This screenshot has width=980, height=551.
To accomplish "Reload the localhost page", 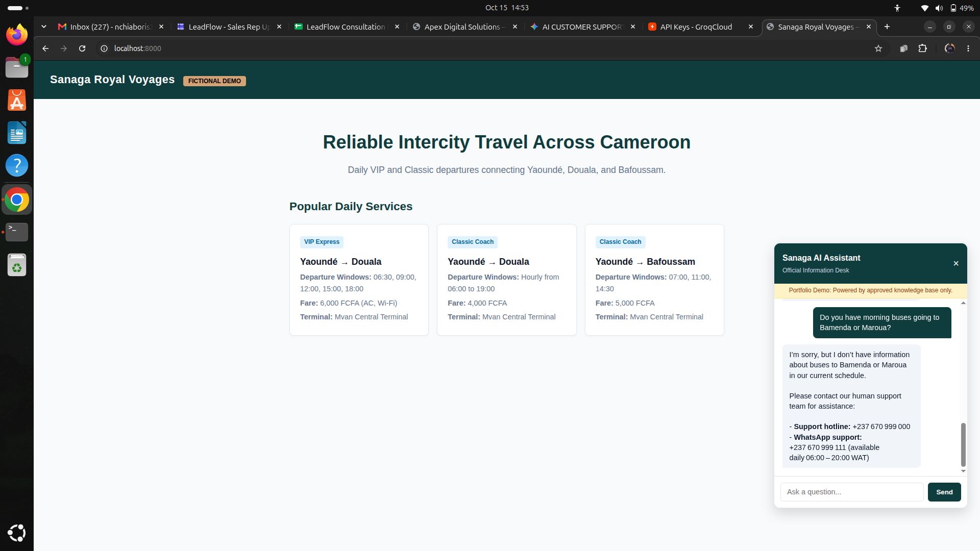I will click(82, 48).
